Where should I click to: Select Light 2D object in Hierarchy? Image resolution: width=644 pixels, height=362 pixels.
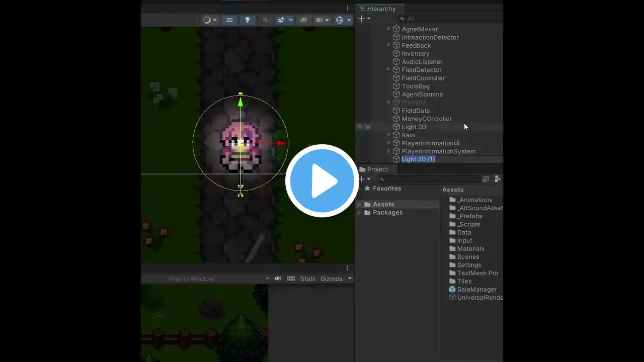click(414, 127)
